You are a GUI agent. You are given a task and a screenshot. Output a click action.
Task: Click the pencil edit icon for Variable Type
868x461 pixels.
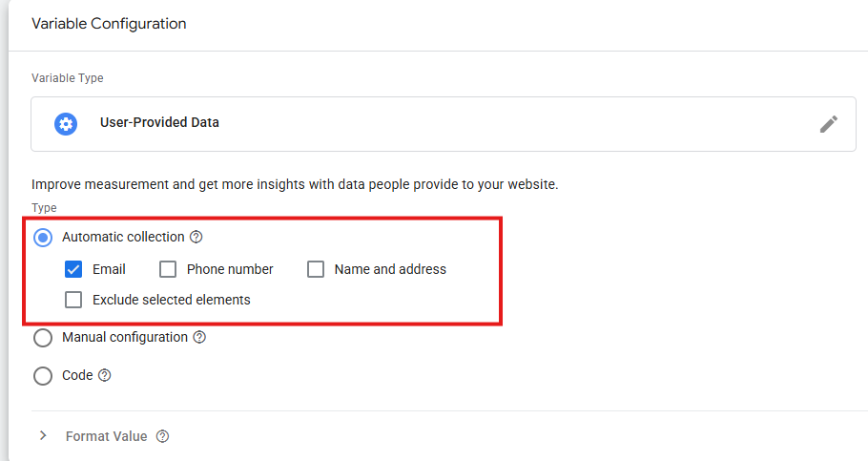829,124
